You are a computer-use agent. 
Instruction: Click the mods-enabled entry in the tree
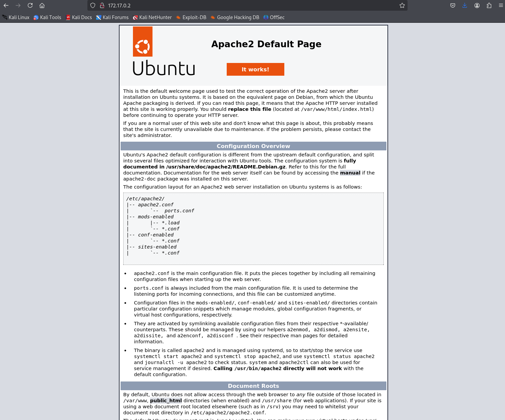click(156, 217)
